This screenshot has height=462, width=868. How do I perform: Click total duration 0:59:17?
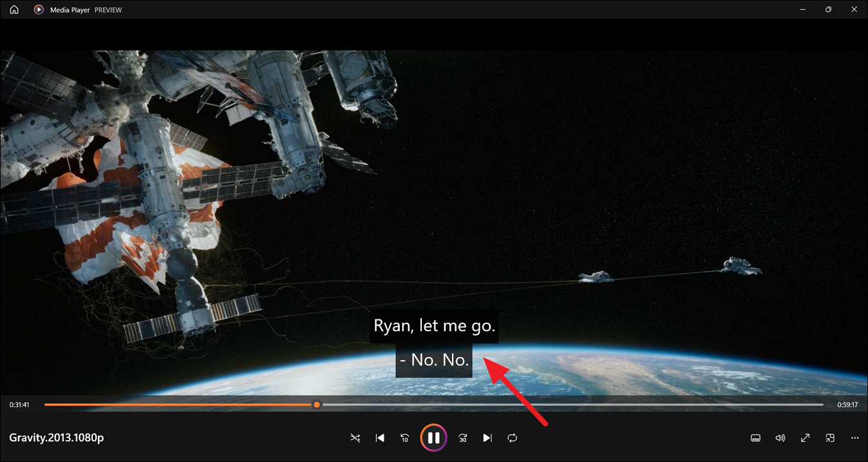coord(848,405)
